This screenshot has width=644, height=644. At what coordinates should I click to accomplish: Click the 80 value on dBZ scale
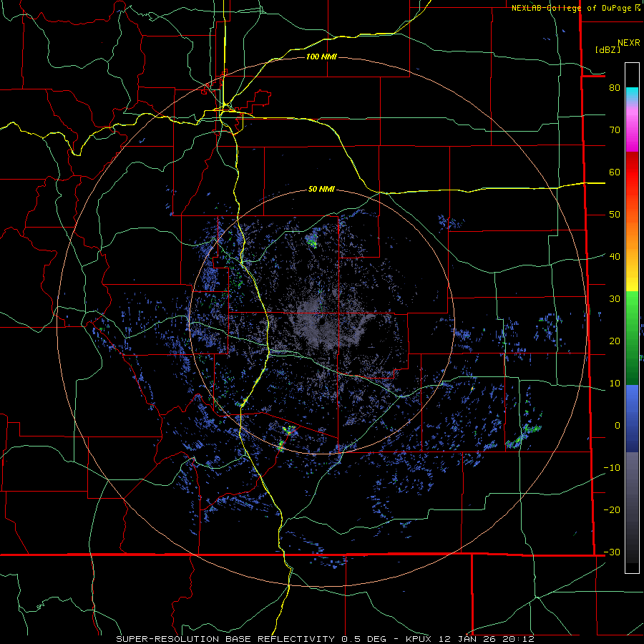[x=615, y=87]
